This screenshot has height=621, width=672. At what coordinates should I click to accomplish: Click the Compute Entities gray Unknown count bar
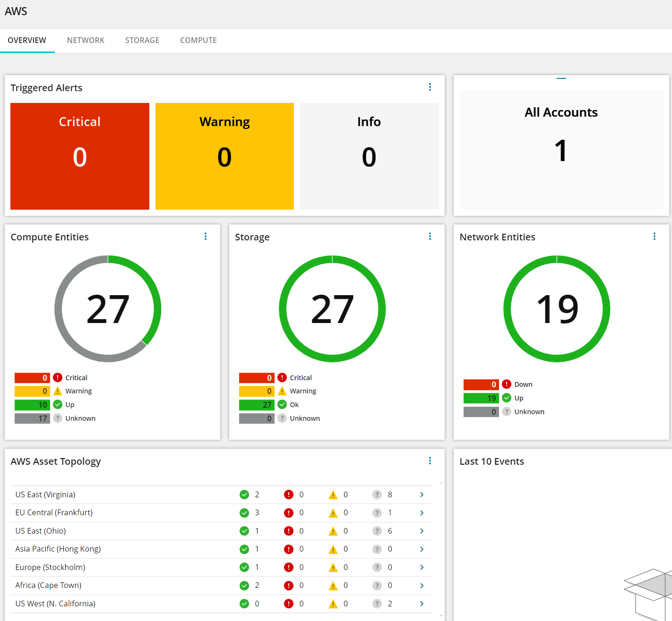[x=32, y=418]
